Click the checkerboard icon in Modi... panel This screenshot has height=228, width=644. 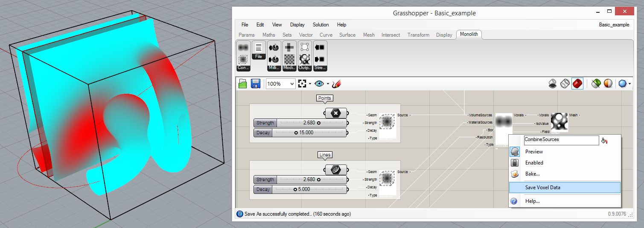click(289, 60)
